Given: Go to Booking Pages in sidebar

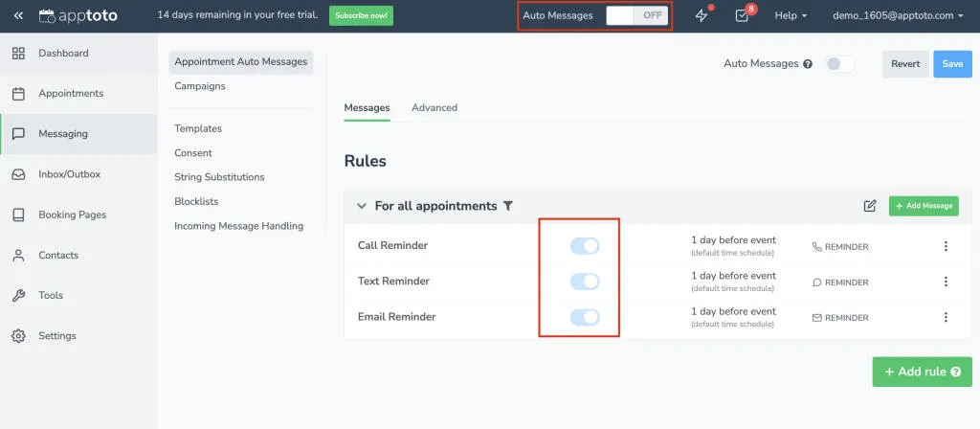Looking at the screenshot, I should [x=73, y=215].
